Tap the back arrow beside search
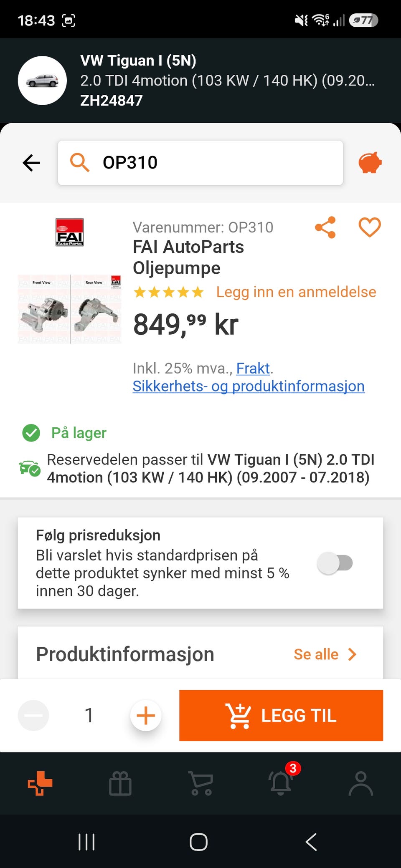Screen dimensions: 401x868 point(31,163)
